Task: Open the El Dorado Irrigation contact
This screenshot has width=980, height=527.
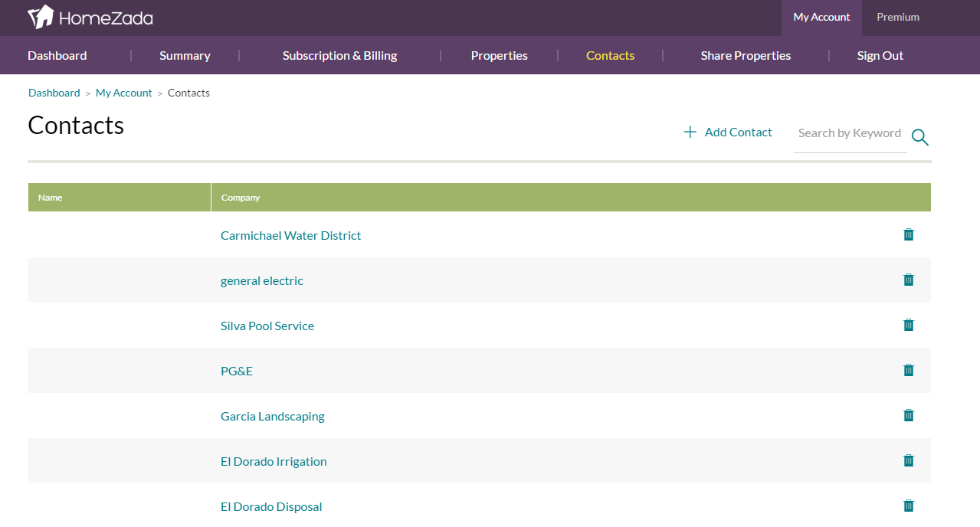Action: [x=274, y=461]
